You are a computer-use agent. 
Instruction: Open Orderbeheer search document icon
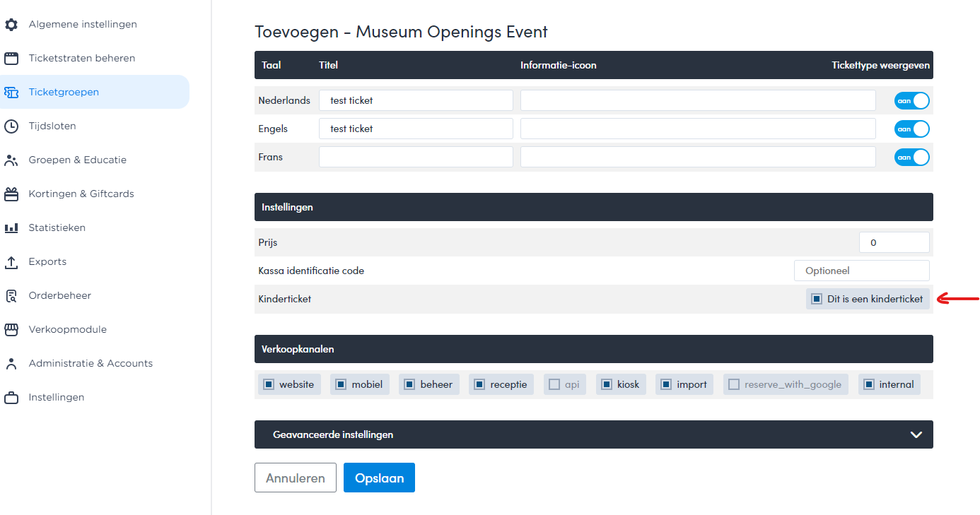click(x=11, y=296)
